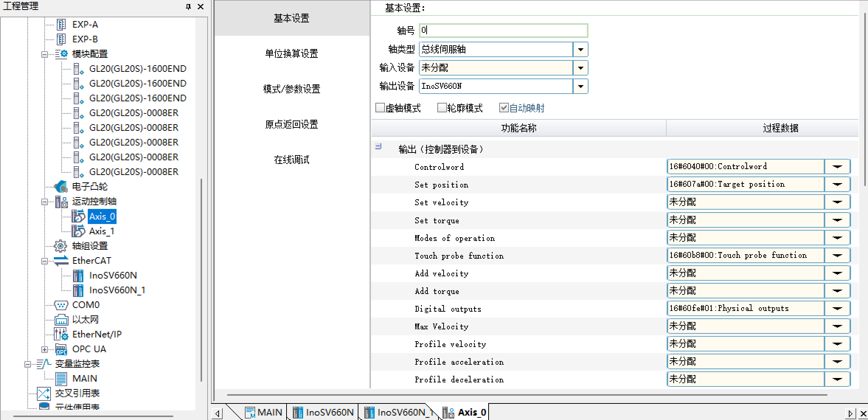Click the 以太网 network icon
868x420 pixels.
(x=61, y=320)
